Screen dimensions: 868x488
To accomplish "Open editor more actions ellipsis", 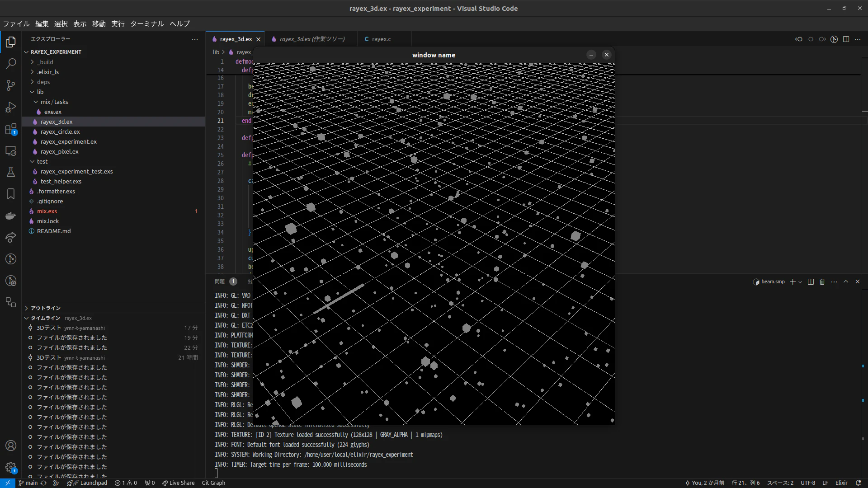I will [858, 39].
